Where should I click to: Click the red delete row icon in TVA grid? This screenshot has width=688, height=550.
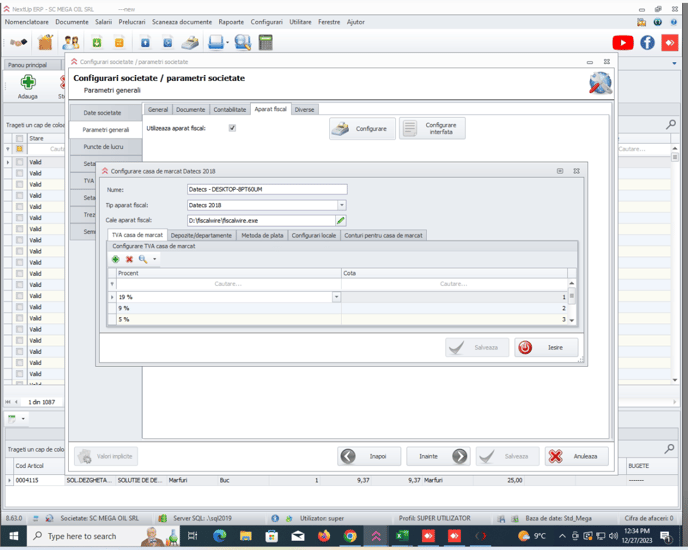pos(129,259)
